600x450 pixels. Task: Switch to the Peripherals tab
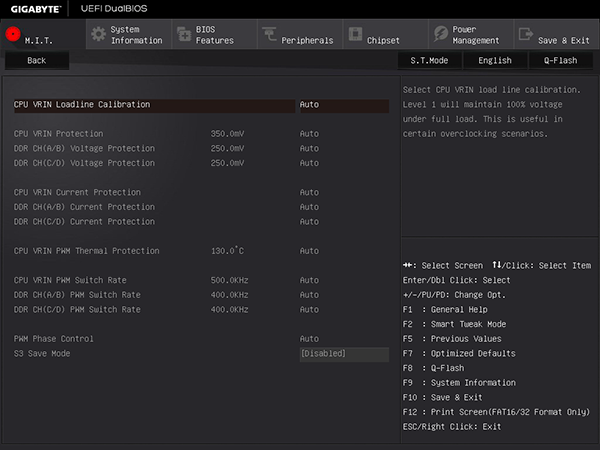click(x=308, y=40)
